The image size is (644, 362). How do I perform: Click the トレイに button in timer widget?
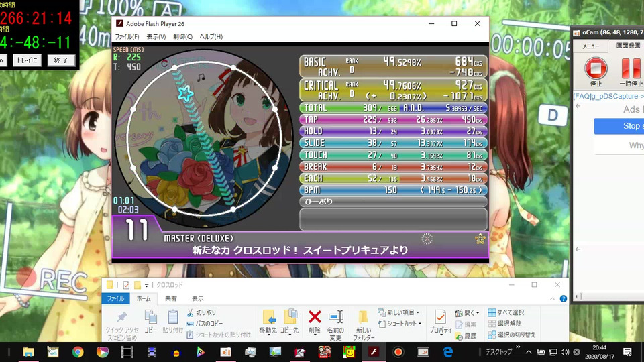point(27,60)
